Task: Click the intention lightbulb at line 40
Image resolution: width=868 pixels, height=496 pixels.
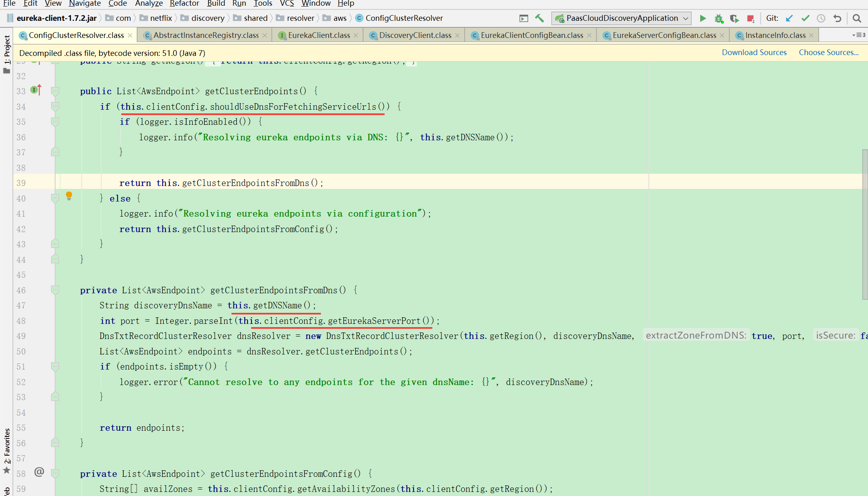Action: coord(69,196)
